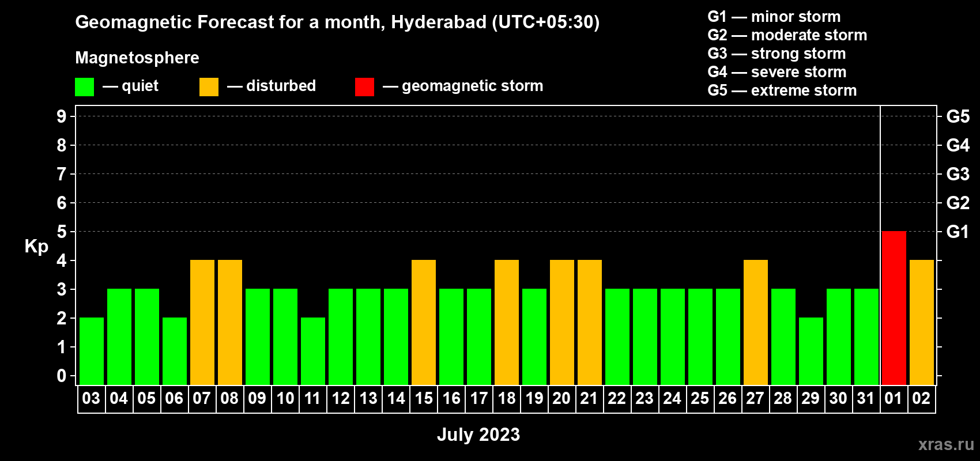Click date label 11 on the axis

tap(312, 399)
